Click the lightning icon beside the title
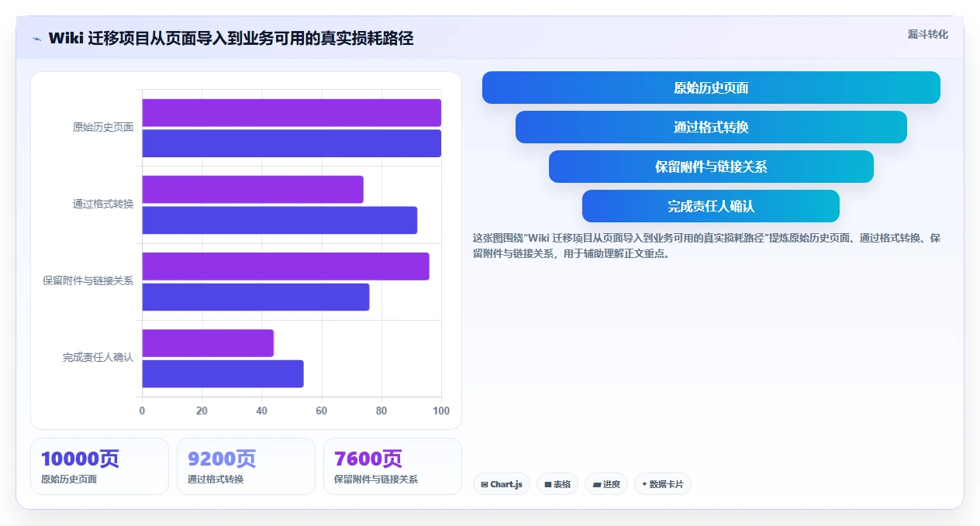This screenshot has height=526, width=980. (x=36, y=39)
